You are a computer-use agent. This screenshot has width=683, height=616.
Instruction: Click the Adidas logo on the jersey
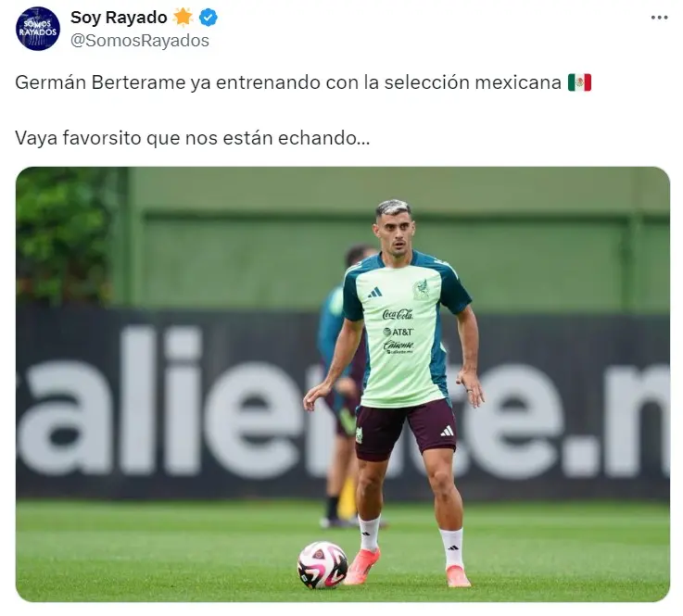(374, 293)
